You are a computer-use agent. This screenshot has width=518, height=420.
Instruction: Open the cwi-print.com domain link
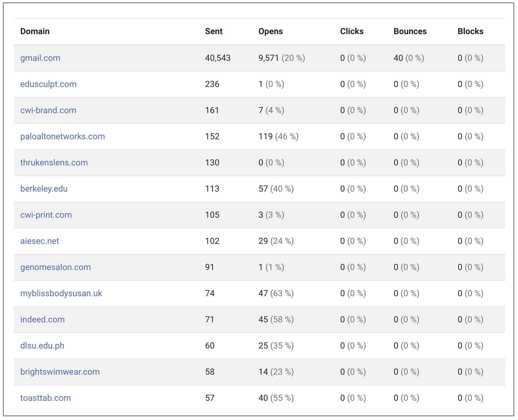pyautogui.click(x=46, y=215)
